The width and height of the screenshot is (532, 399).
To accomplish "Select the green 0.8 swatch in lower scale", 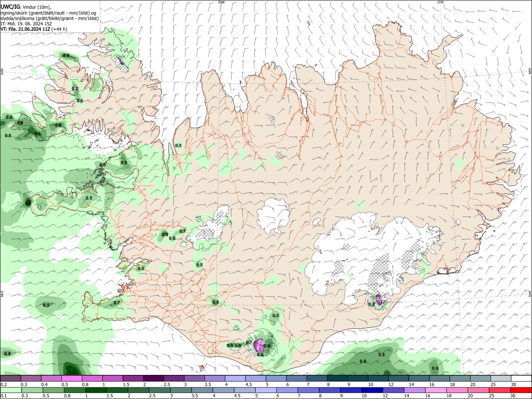I will [x=74, y=390].
